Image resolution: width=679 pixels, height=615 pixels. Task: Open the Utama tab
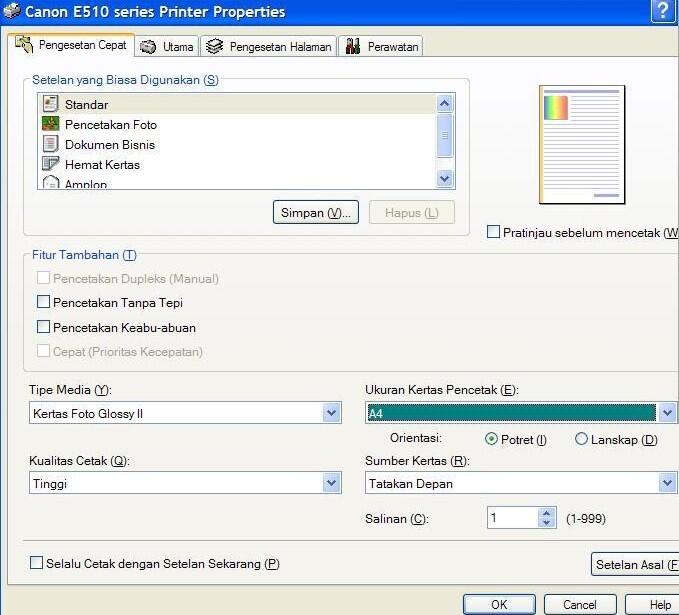pyautogui.click(x=167, y=47)
